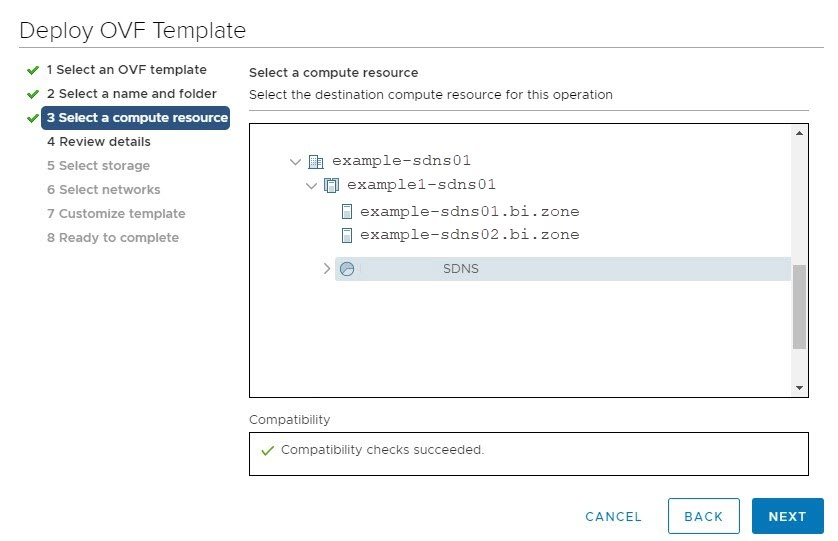Screen dimensions: 838x541
Task: Click the NEXT button
Action: click(x=787, y=516)
